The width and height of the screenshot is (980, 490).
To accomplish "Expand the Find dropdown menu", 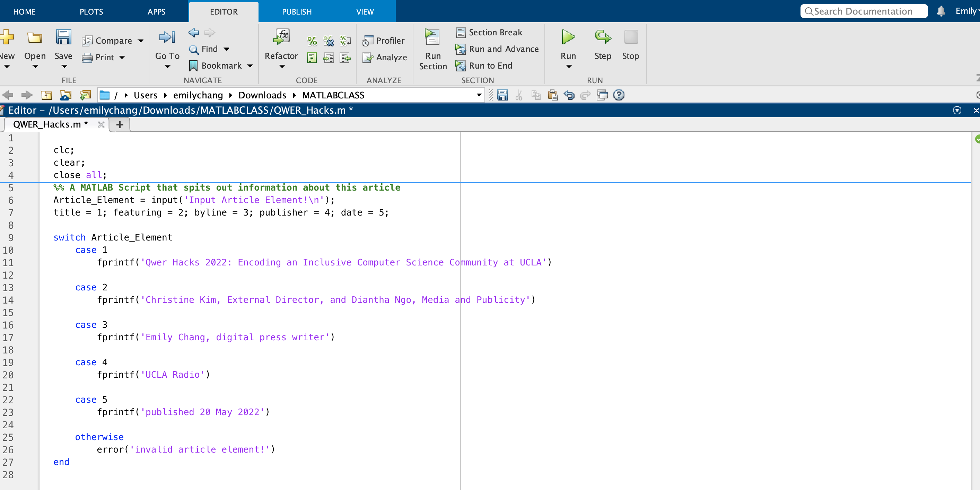I will 226,49.
